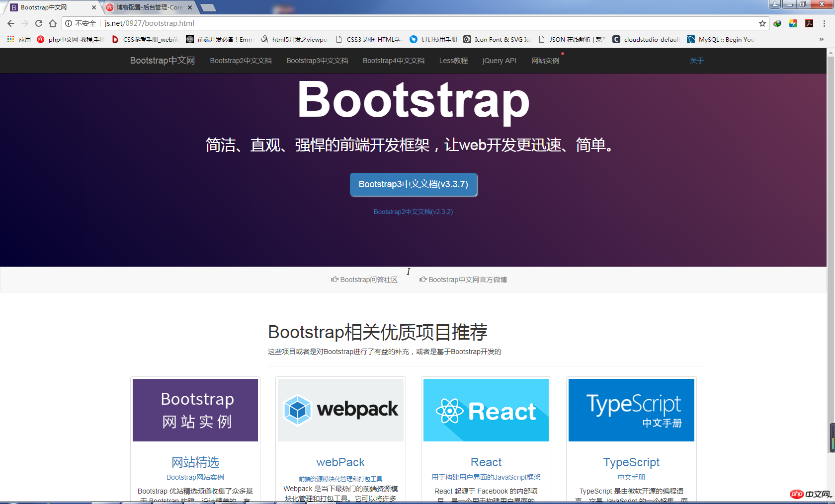Open the Icon Font & SVG bookmark
The image size is (835, 504).
(498, 39)
